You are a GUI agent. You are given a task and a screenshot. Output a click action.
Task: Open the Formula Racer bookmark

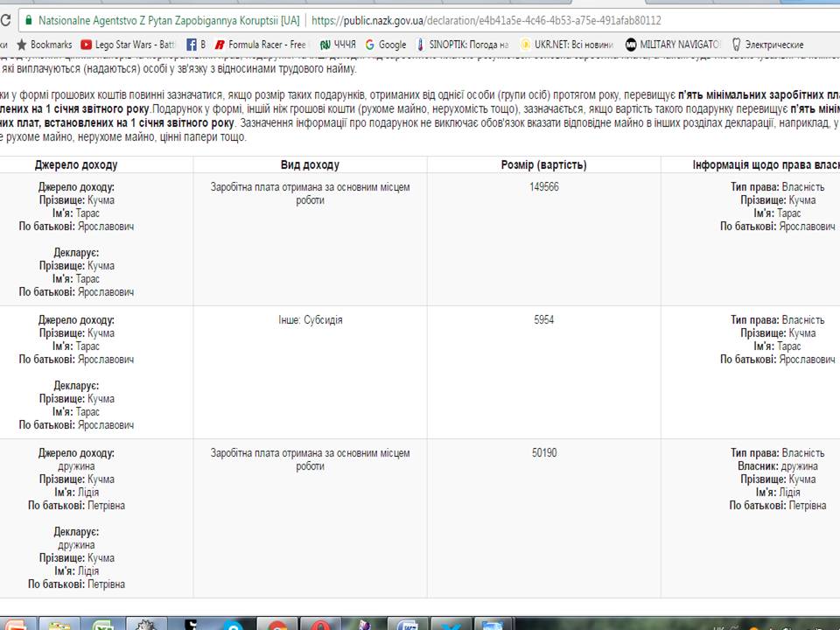pos(261,45)
